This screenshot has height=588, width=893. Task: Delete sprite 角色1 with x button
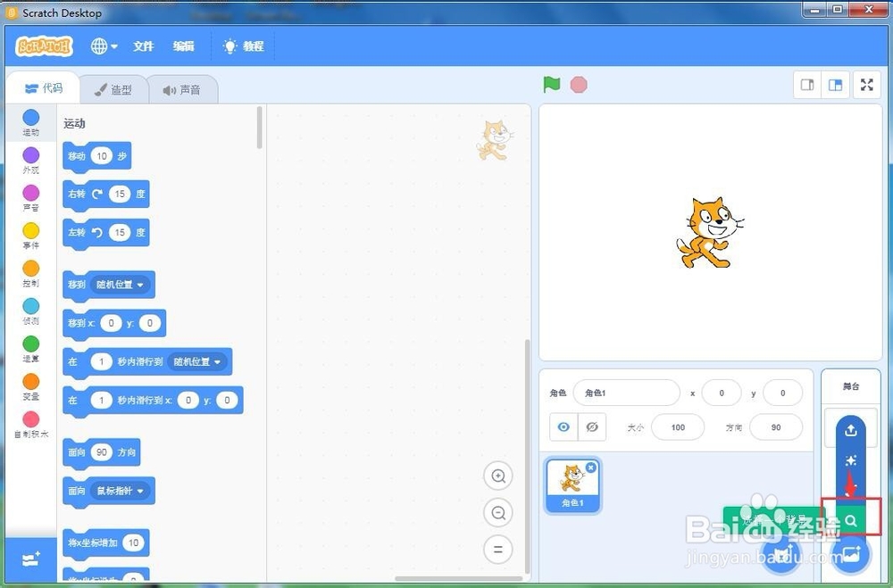click(591, 468)
